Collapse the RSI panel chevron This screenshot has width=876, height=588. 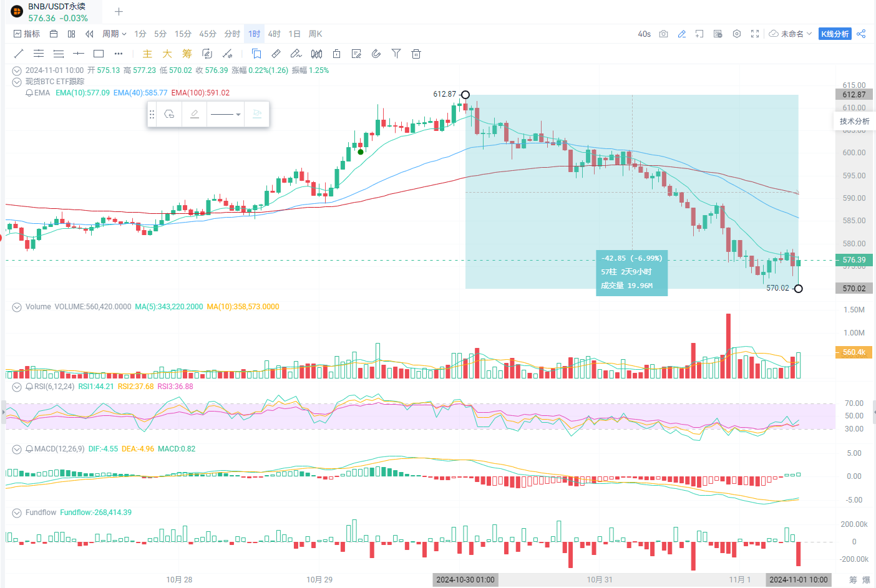pyautogui.click(x=17, y=387)
